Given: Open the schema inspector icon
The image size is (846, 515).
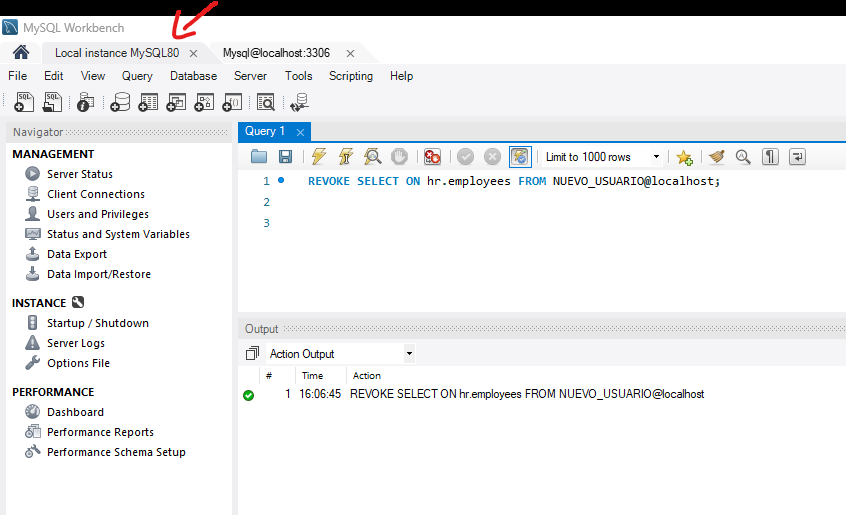Looking at the screenshot, I should tap(85, 102).
